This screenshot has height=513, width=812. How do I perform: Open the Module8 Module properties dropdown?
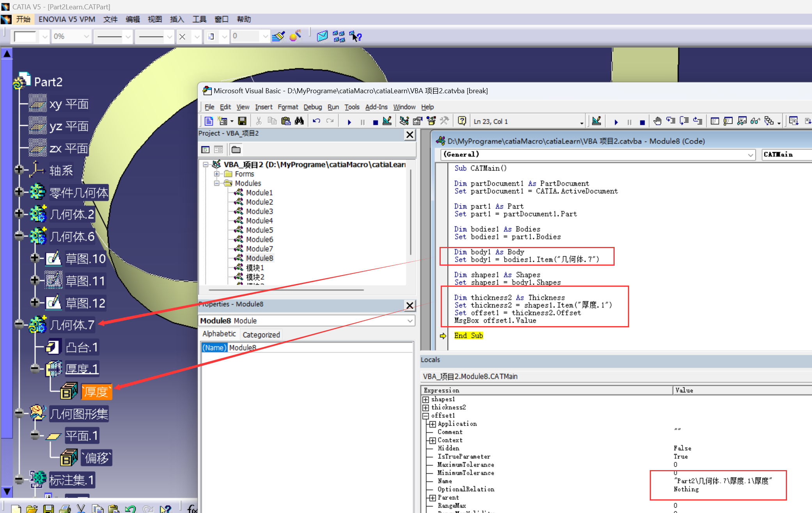click(410, 321)
